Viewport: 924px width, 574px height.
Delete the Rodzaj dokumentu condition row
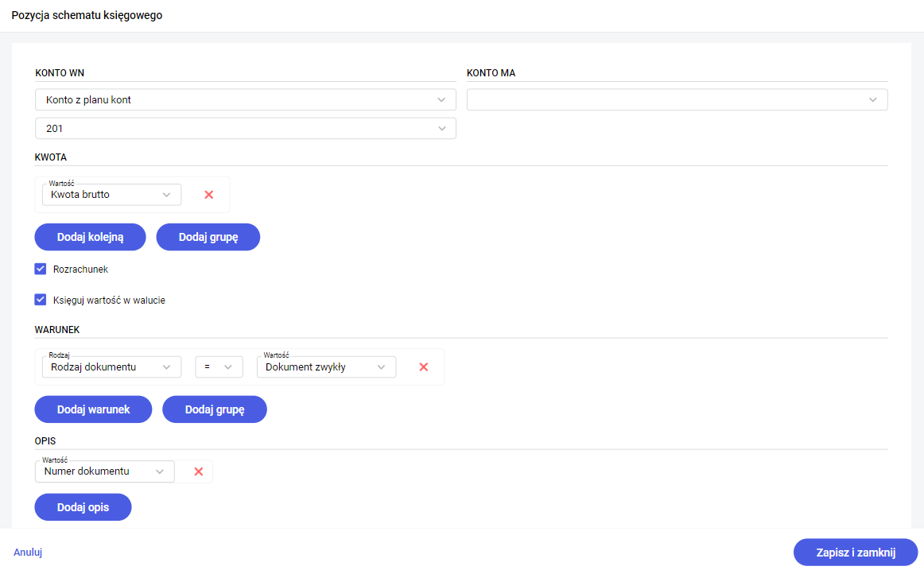[x=424, y=367]
